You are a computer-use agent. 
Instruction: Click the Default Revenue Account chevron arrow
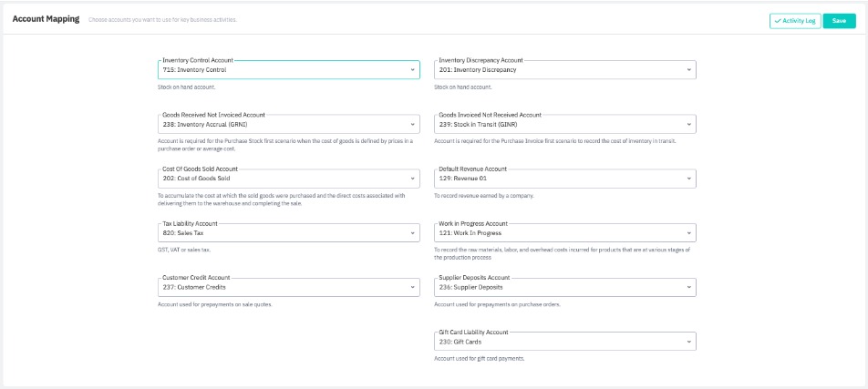click(687, 179)
